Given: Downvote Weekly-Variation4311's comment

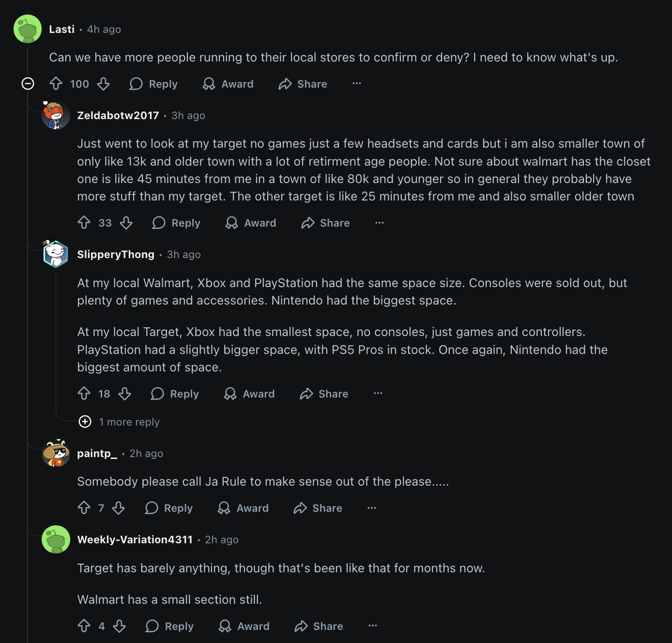Looking at the screenshot, I should point(120,626).
